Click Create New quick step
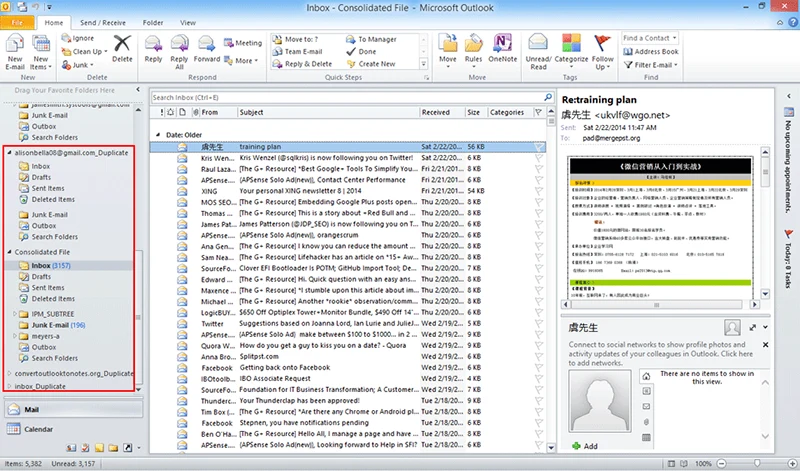Viewport: 800px width, 471px height. click(371, 64)
